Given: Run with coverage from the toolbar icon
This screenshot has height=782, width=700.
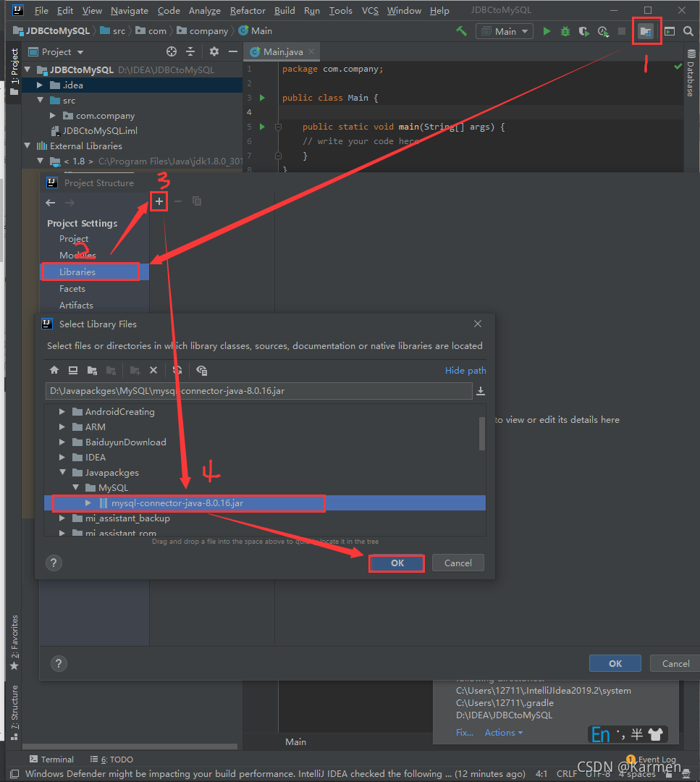Looking at the screenshot, I should pyautogui.click(x=584, y=31).
